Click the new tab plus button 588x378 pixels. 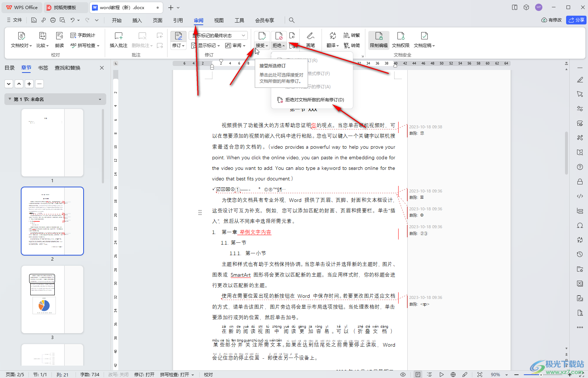click(x=170, y=7)
